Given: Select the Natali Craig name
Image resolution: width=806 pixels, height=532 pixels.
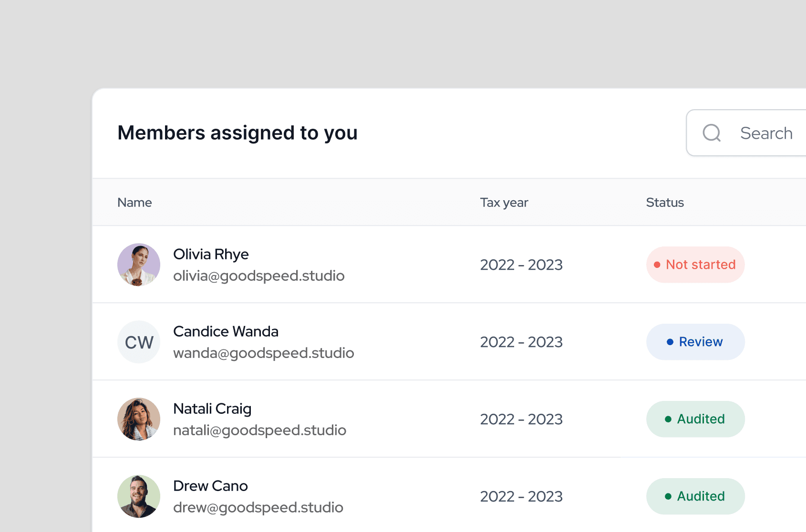Looking at the screenshot, I should click(212, 409).
